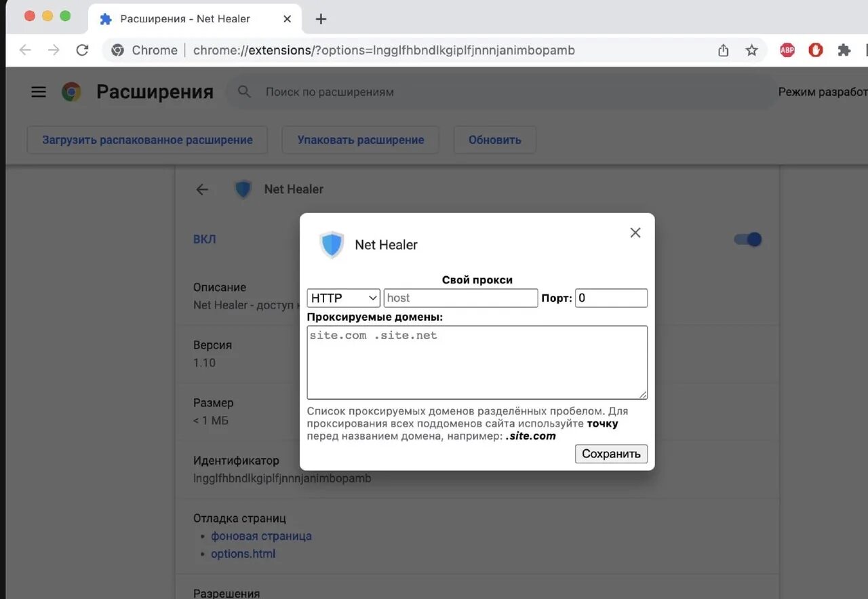Image resolution: width=868 pixels, height=599 pixels.
Task: Click the Сохранить button
Action: click(610, 454)
